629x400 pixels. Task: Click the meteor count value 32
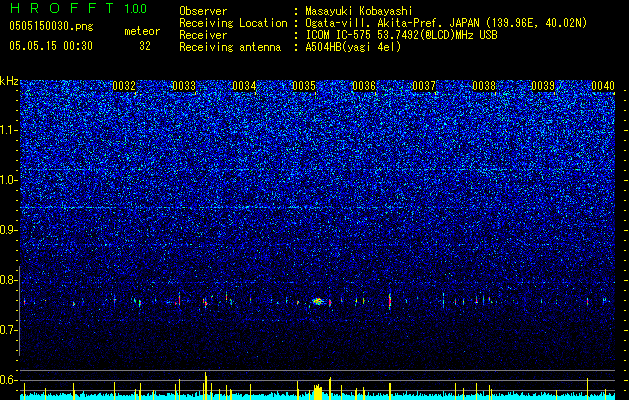145,46
